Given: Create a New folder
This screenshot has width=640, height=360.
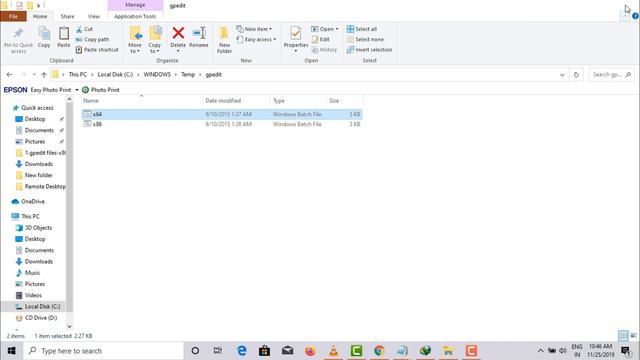Looking at the screenshot, I should point(224,40).
